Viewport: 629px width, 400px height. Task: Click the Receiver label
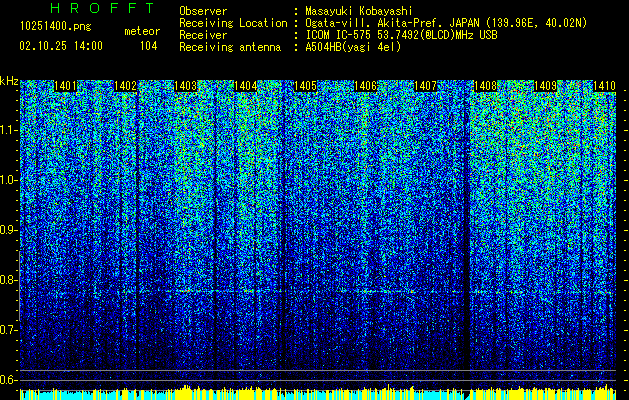(203, 35)
